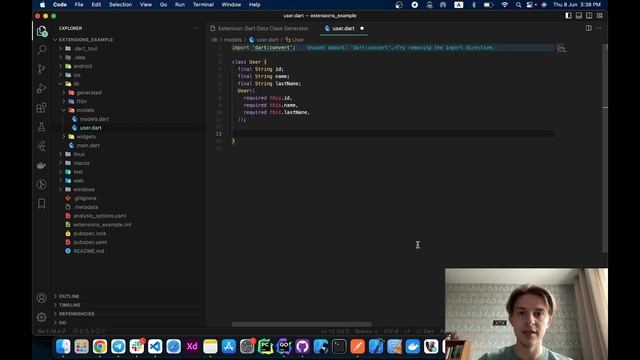Screen dimensions: 640x360
Task: Open Adobe XD from the Dock
Action: pos(192,347)
